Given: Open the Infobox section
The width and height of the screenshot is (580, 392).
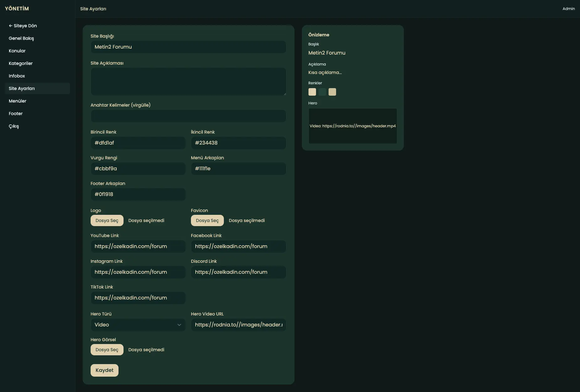Looking at the screenshot, I should [x=17, y=76].
